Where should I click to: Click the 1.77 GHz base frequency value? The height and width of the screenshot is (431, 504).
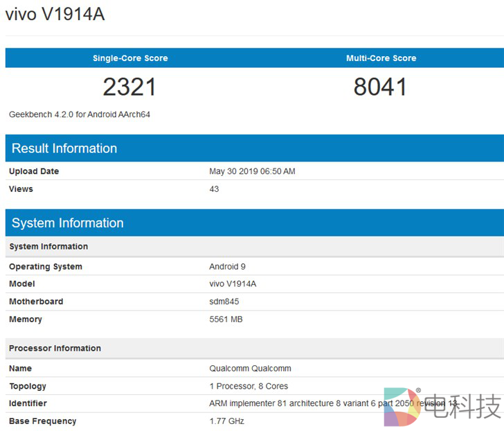tap(226, 421)
